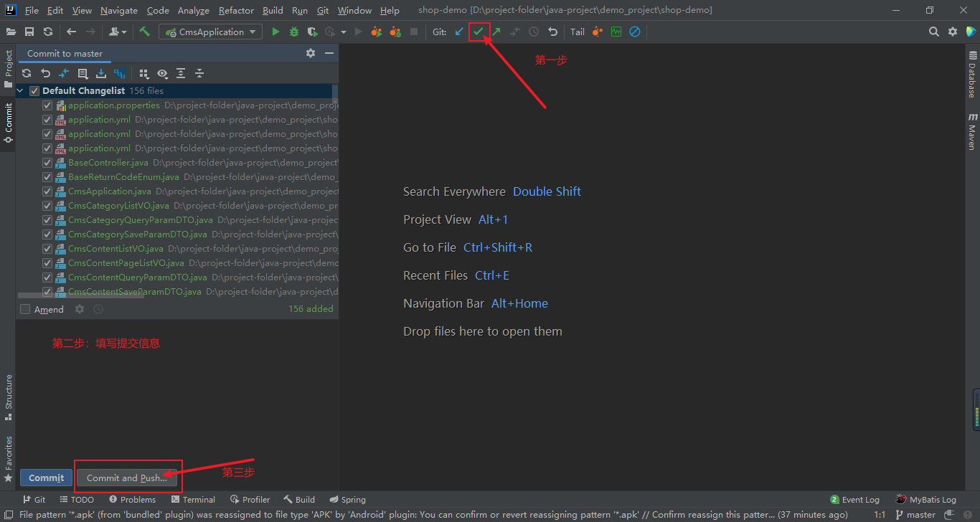Uncheck CmsCategoryListVO.java checkbox

[47, 206]
